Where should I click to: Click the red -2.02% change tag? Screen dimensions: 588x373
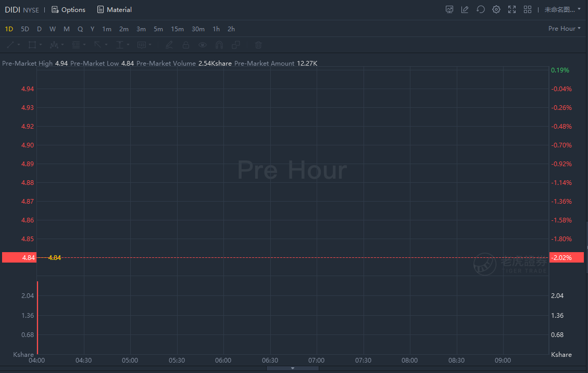pos(567,257)
